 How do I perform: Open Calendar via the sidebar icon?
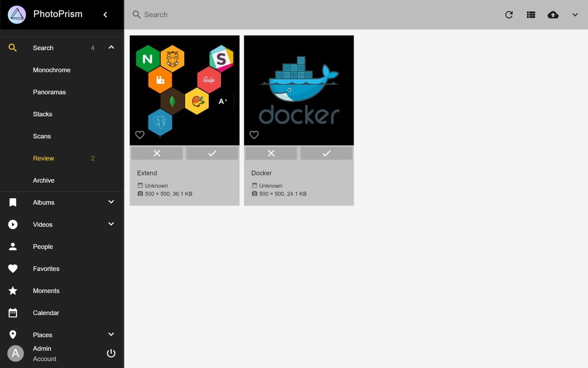(12, 312)
